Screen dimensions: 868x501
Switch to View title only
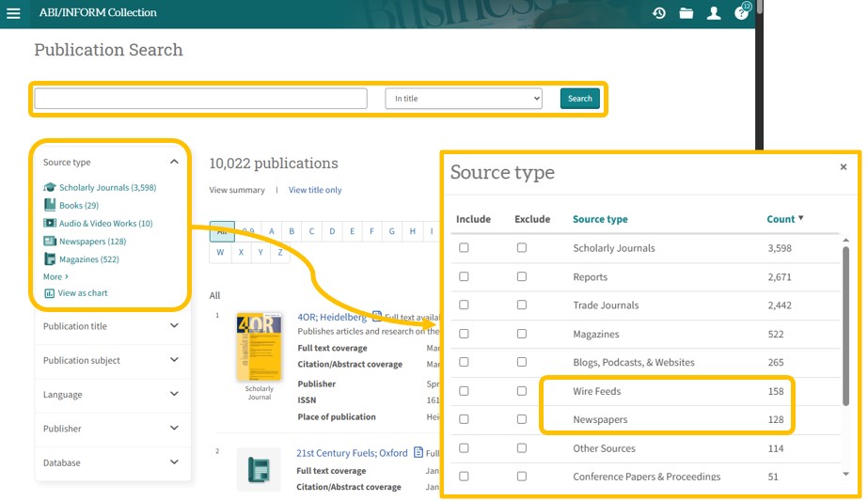click(315, 190)
